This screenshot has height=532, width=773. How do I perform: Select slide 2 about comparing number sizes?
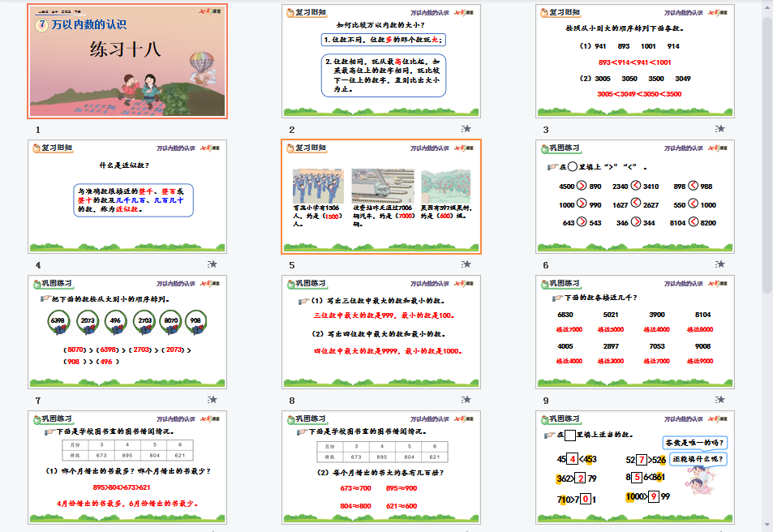click(x=381, y=61)
